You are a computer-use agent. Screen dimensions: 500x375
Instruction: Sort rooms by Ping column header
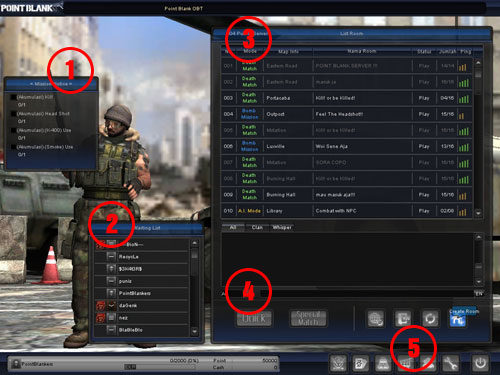click(x=465, y=51)
